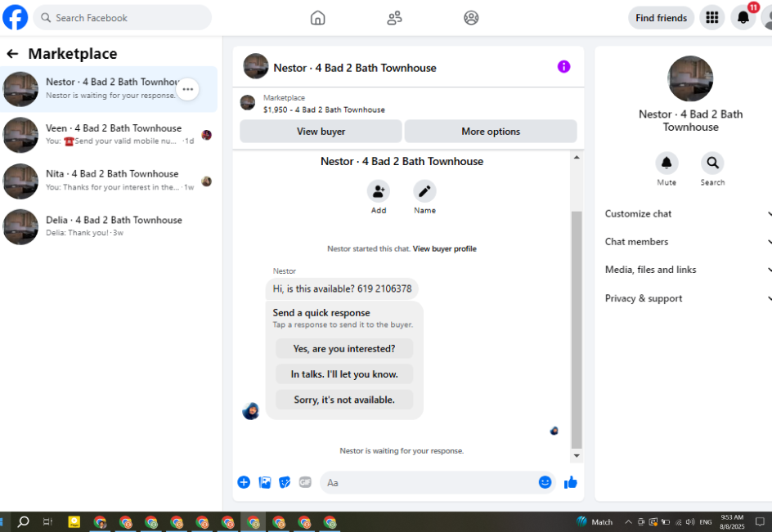Attach a photo using the image icon
772x532 pixels.
[x=265, y=482]
